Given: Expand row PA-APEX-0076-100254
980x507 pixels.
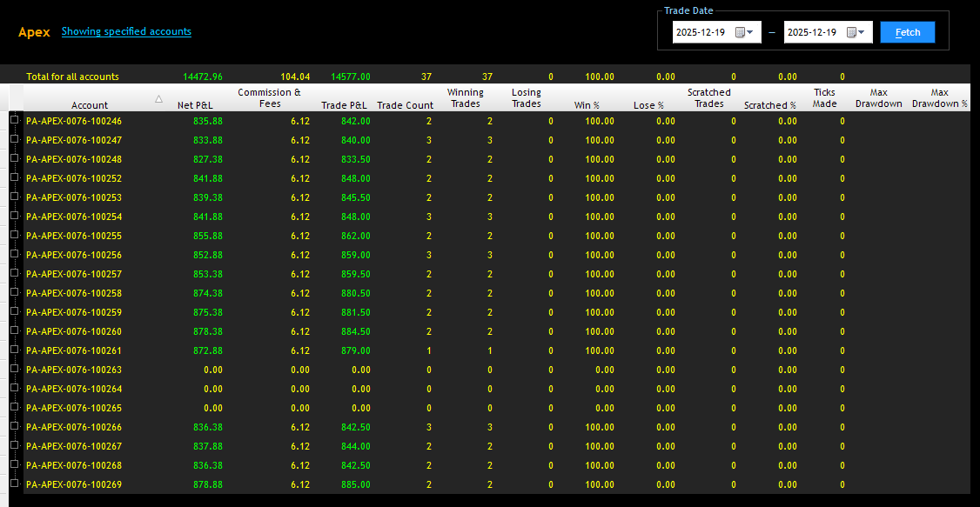Looking at the screenshot, I should (14, 216).
